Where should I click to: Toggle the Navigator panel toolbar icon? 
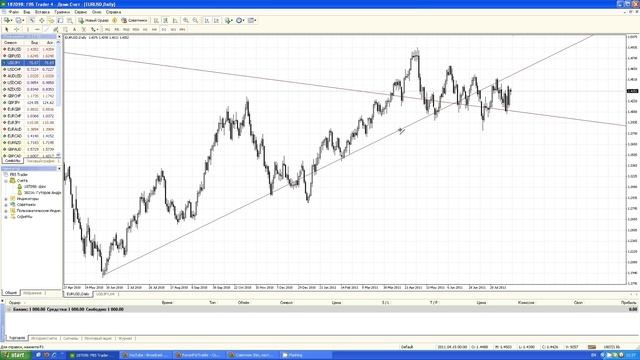click(x=51, y=20)
